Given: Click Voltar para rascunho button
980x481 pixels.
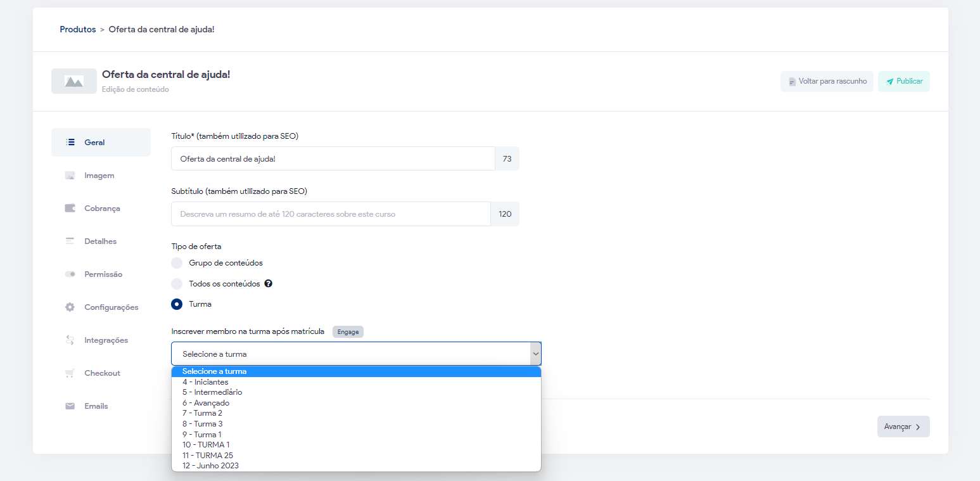Looking at the screenshot, I should (x=827, y=82).
